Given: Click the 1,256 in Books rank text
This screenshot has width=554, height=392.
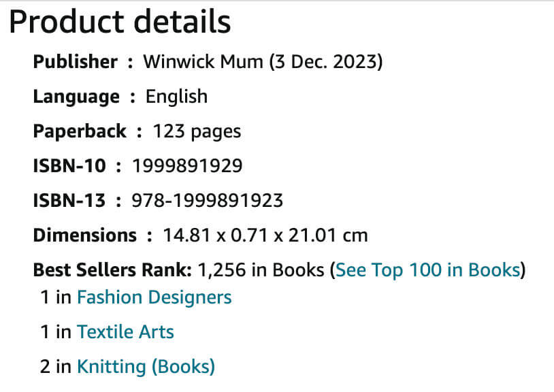Looking at the screenshot, I should pos(260,270).
